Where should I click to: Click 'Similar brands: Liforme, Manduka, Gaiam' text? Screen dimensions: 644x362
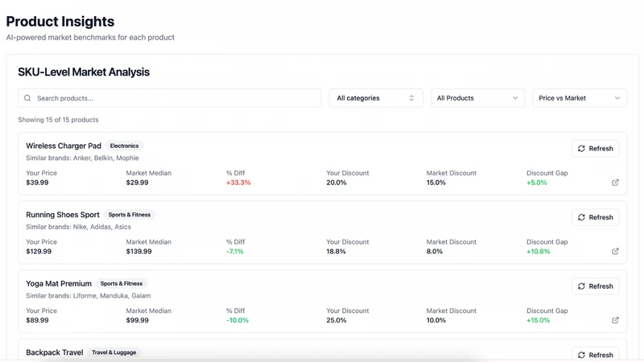coord(89,296)
